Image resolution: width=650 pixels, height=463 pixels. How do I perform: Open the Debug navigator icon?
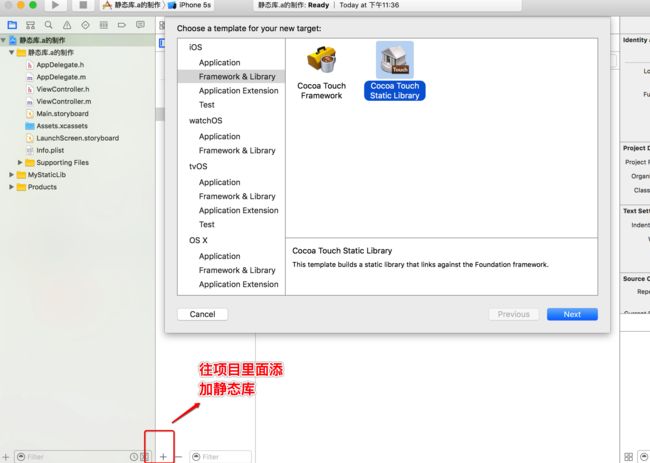point(104,25)
